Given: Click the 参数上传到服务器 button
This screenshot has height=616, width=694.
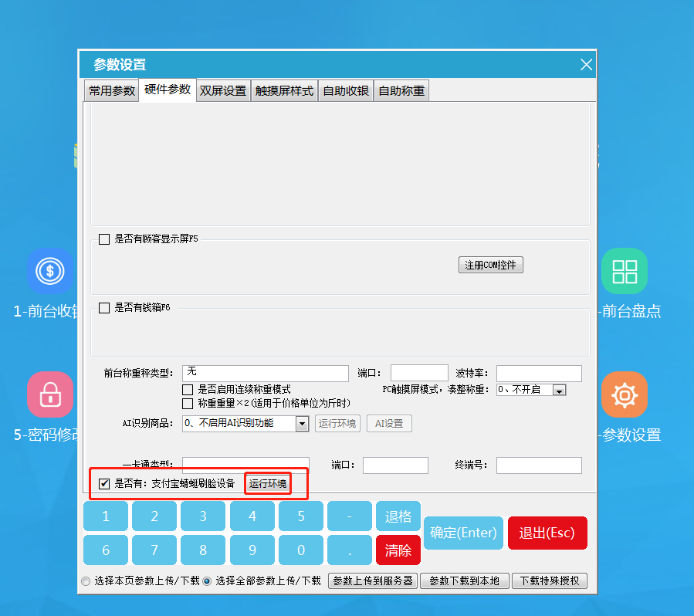Looking at the screenshot, I should click(x=373, y=581).
